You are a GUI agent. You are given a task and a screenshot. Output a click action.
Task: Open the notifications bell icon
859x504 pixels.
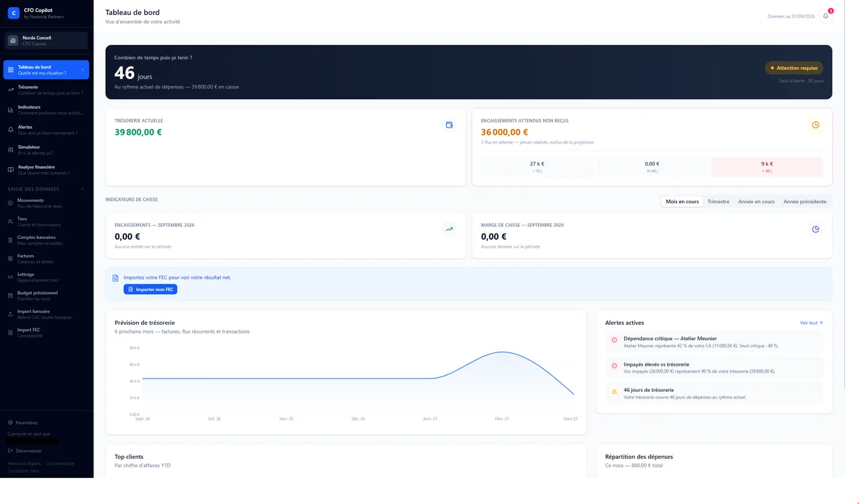pos(825,16)
